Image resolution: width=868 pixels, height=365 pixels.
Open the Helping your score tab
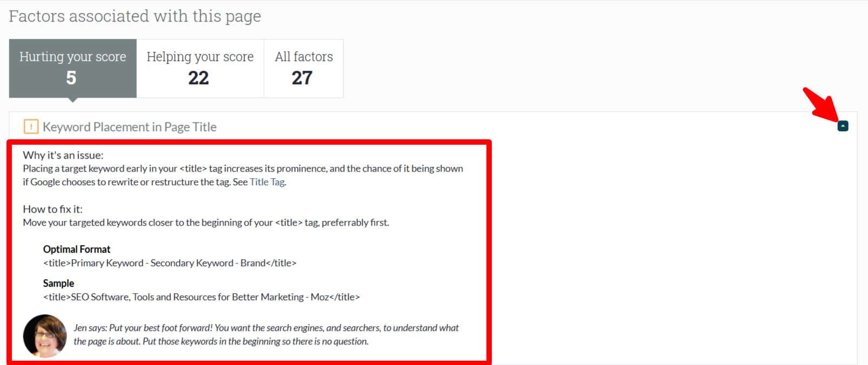point(200,68)
